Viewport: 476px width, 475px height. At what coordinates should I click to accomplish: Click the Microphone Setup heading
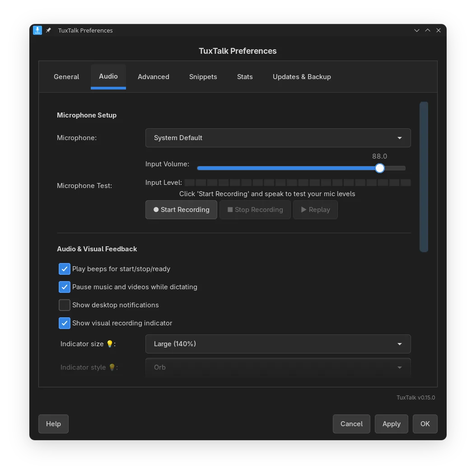coord(87,115)
